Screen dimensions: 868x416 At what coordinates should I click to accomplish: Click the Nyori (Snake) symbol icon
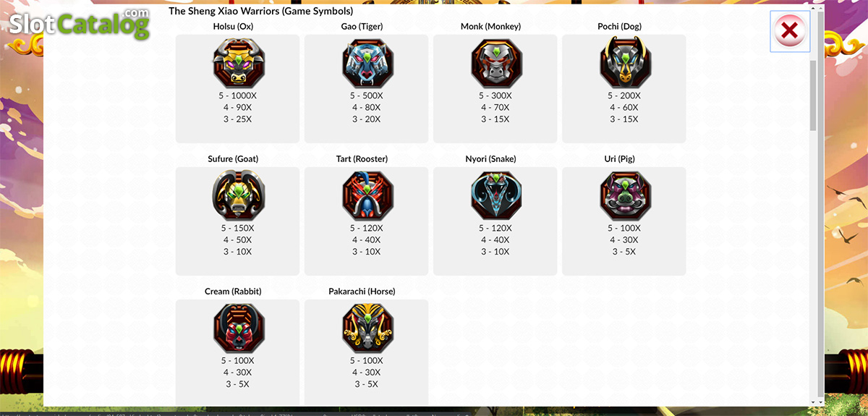496,195
